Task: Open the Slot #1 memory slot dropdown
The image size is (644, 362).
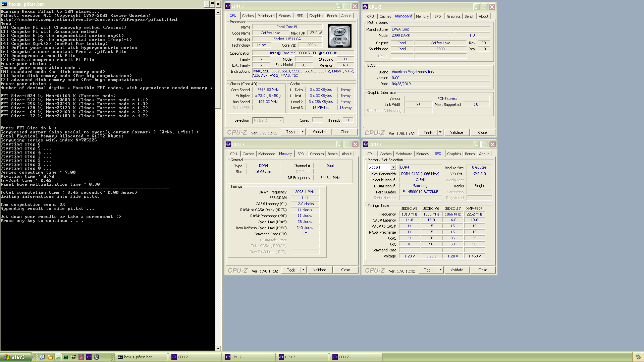Action: (x=393, y=167)
